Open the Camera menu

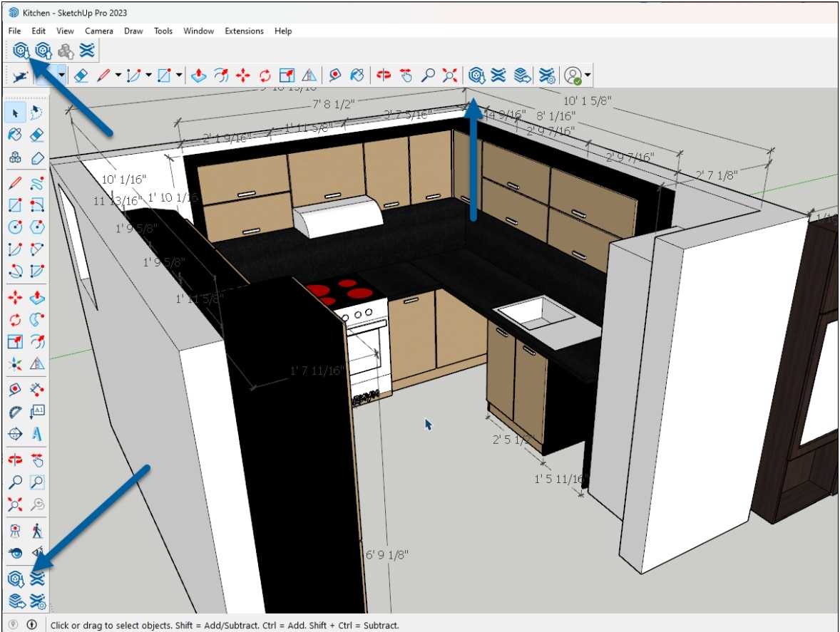click(x=98, y=31)
